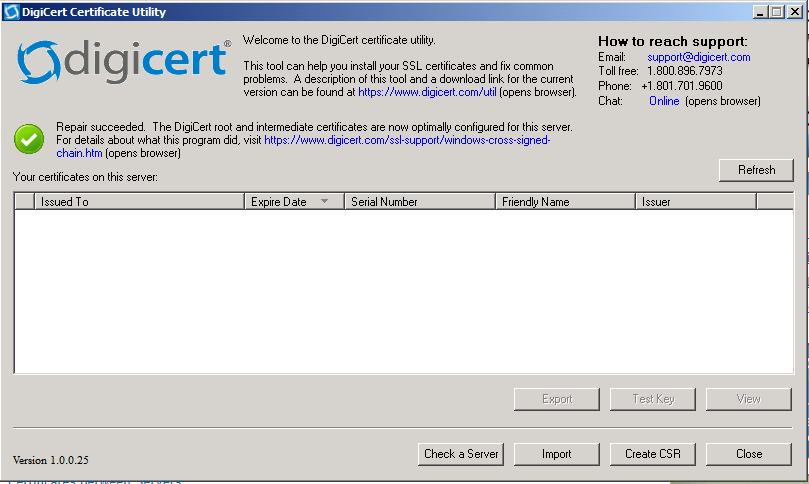Sort by Serial Number column header
Image resolution: width=809 pixels, height=484 pixels.
[419, 201]
